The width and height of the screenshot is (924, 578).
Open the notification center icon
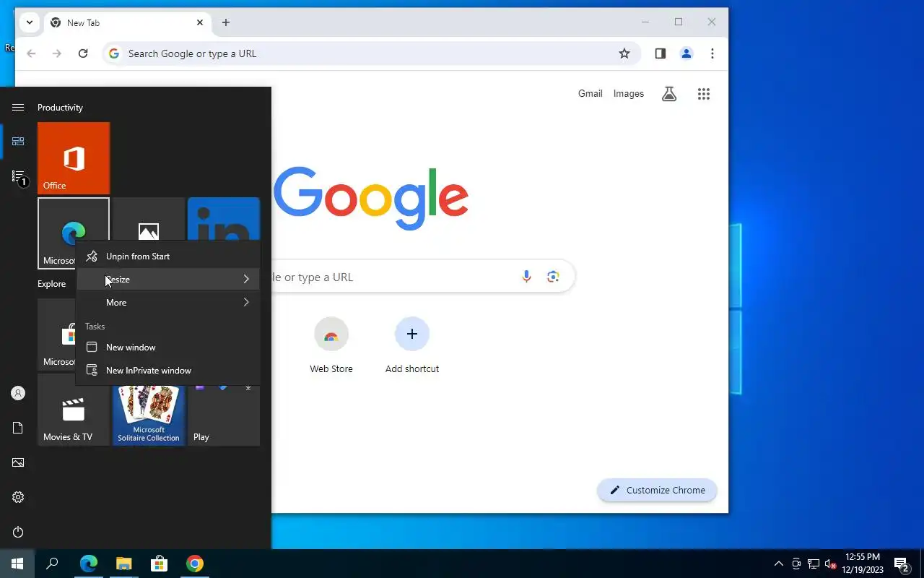click(901, 564)
